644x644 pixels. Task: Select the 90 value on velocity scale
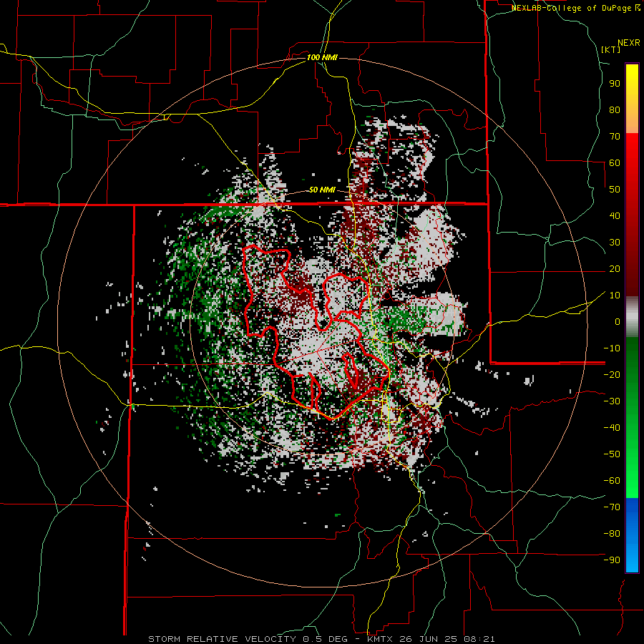click(615, 84)
